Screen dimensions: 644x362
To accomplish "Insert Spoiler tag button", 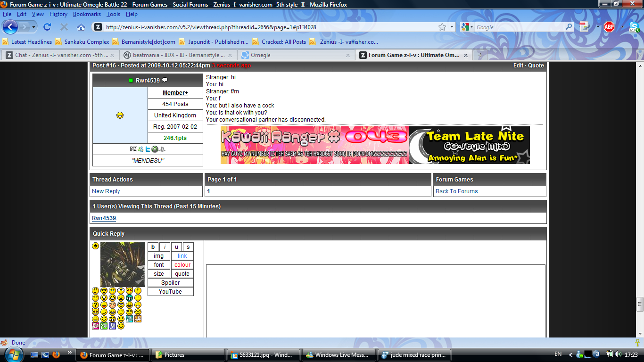I will point(171,283).
